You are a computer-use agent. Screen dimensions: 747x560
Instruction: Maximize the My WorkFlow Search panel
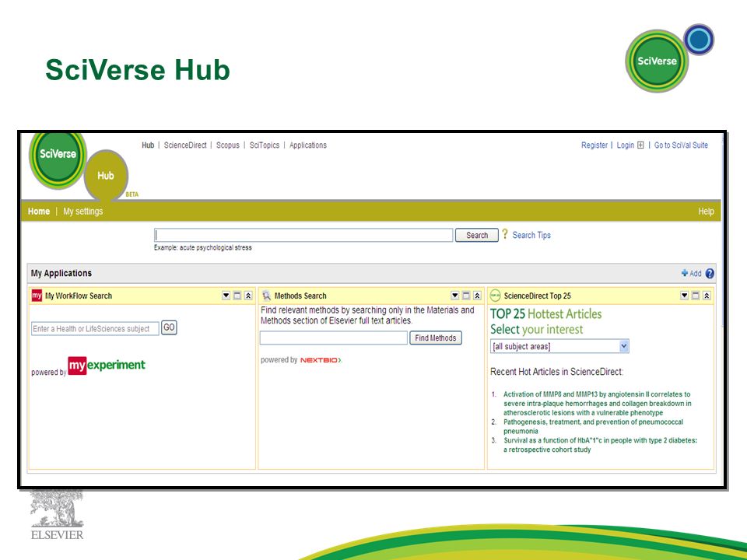point(237,296)
